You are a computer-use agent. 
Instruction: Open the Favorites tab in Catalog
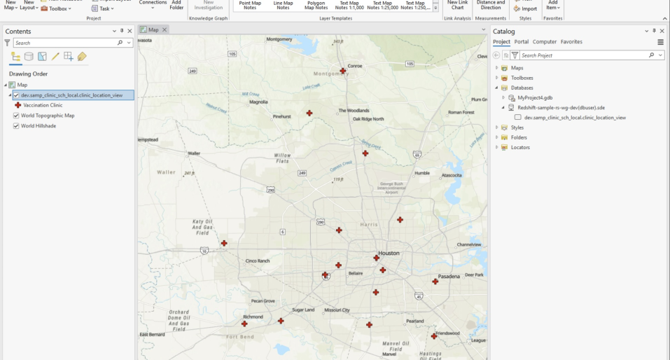[x=571, y=42]
